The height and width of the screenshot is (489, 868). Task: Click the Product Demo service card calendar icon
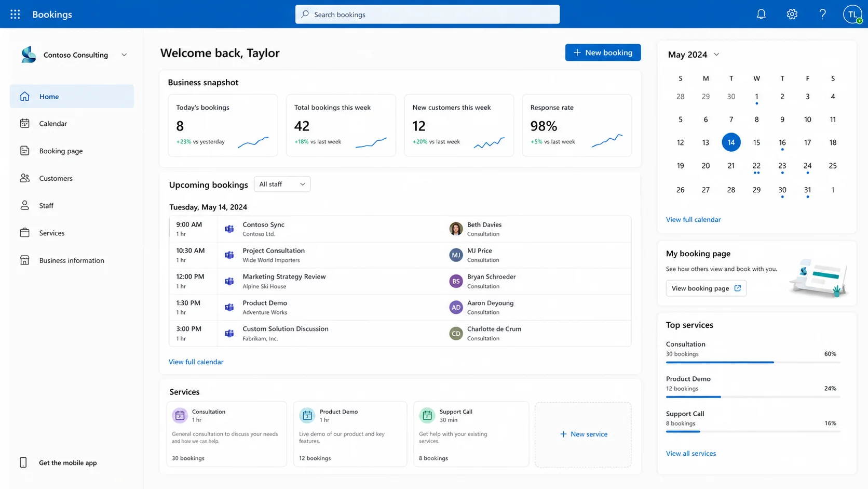tap(307, 415)
